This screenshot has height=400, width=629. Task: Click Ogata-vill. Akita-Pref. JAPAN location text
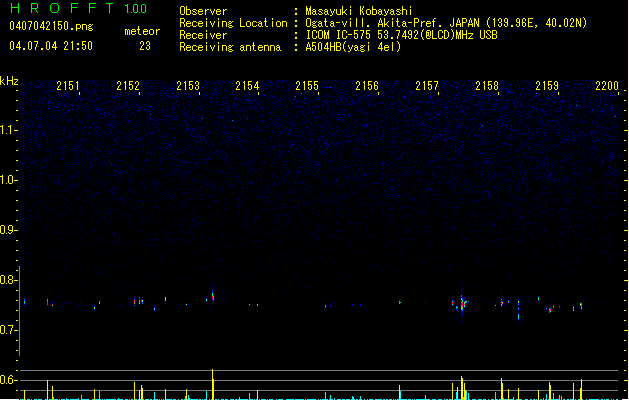click(x=446, y=23)
